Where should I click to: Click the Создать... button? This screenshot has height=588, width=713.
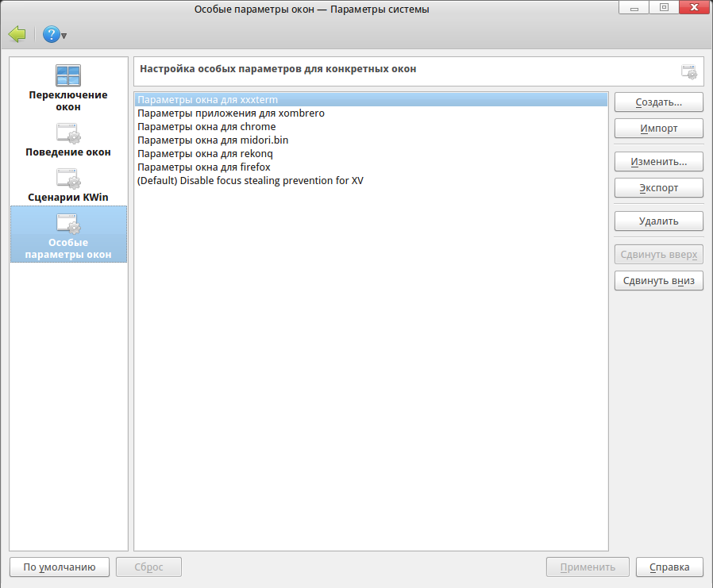pos(658,102)
